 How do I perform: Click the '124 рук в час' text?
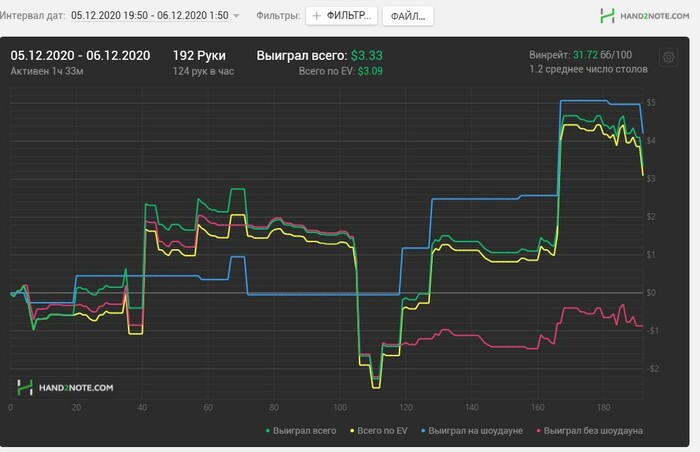tap(204, 71)
